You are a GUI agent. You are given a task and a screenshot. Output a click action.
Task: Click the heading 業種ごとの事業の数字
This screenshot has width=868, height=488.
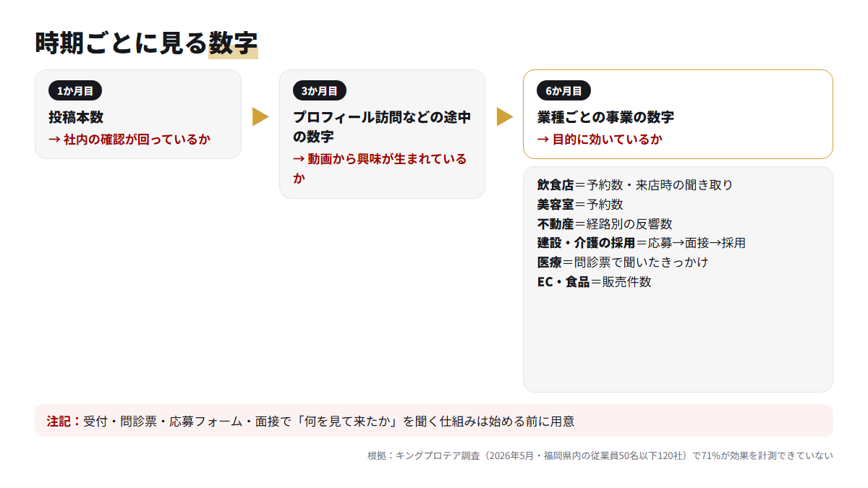(605, 117)
